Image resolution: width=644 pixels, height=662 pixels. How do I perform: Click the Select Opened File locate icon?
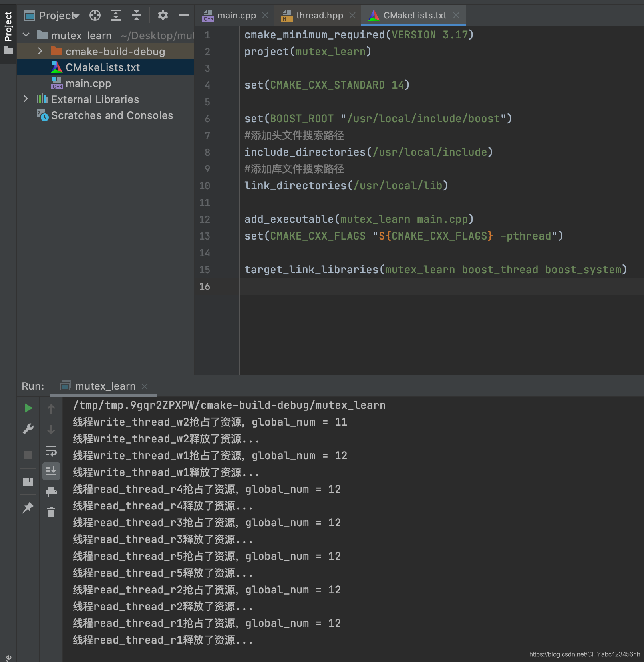[x=95, y=16]
